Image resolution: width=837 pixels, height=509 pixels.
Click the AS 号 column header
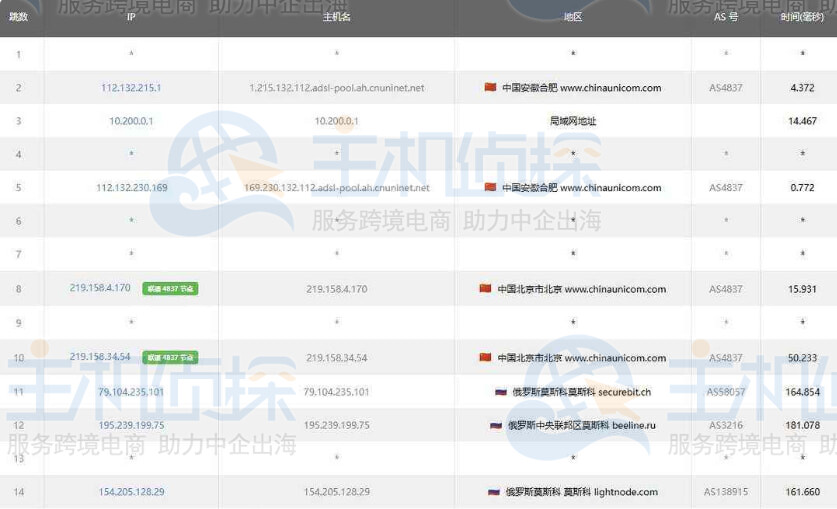726,17
